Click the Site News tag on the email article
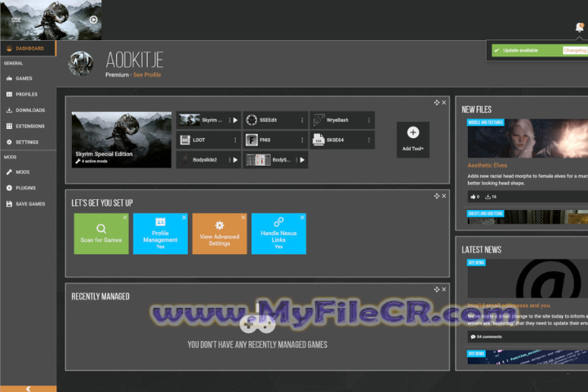Image resolution: width=588 pixels, height=392 pixels. [x=476, y=263]
